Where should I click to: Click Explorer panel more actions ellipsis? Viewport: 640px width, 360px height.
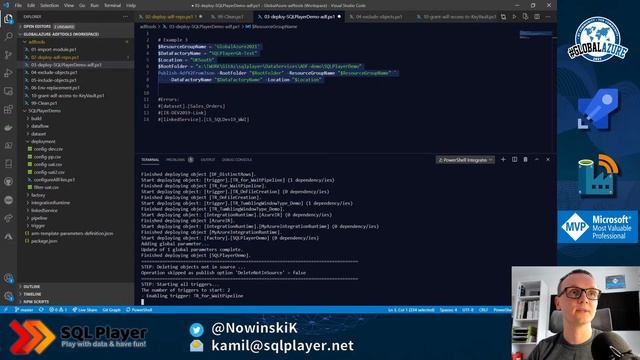[x=125, y=17]
